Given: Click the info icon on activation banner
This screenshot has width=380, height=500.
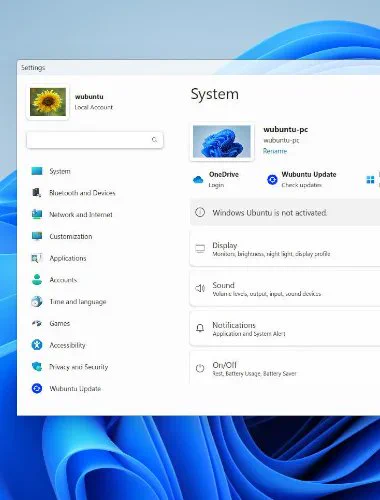Looking at the screenshot, I should 200,212.
